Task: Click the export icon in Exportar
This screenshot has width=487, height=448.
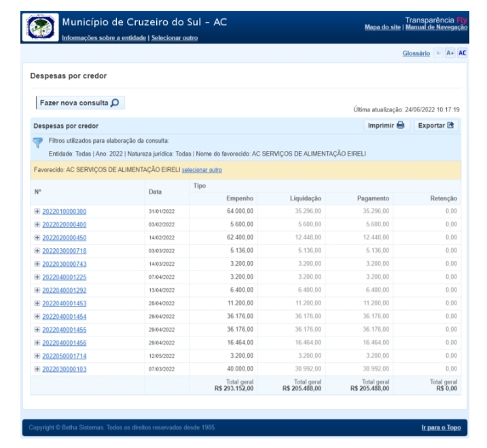Action: [x=450, y=126]
